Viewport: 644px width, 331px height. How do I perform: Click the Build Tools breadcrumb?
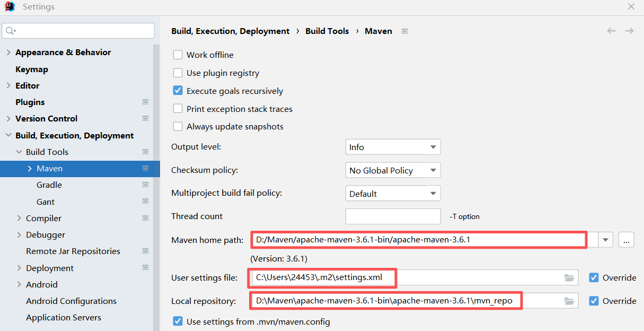[327, 31]
